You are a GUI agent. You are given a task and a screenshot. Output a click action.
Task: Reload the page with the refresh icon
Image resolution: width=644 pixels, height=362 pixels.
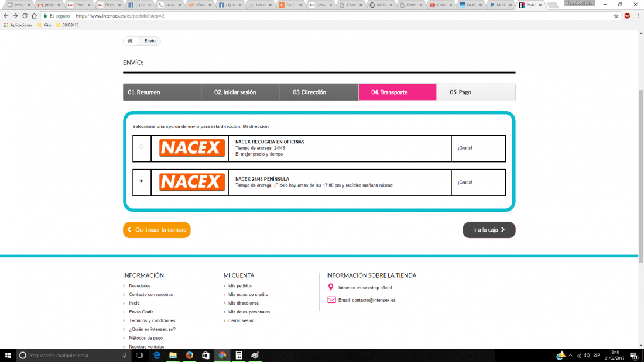click(x=25, y=16)
